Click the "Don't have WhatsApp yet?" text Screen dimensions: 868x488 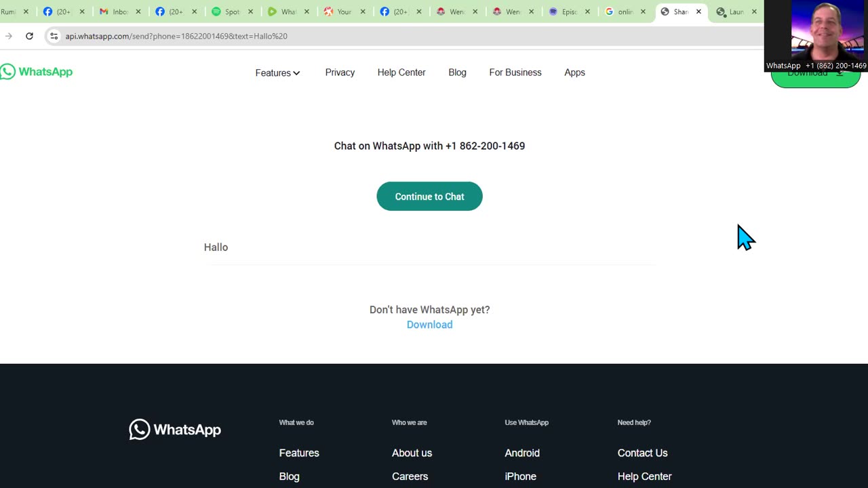[429, 310]
